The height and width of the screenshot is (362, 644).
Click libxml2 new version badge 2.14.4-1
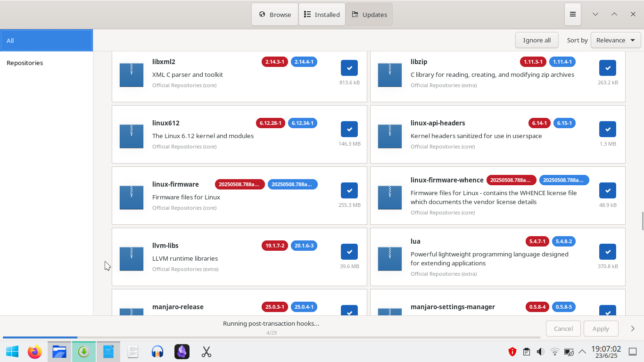pos(304,62)
